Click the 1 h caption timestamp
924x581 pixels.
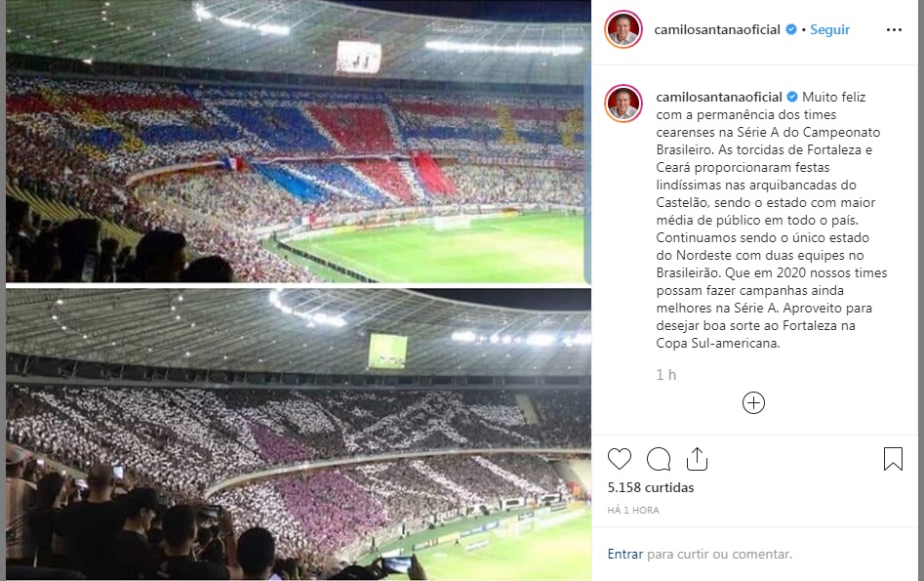click(665, 375)
